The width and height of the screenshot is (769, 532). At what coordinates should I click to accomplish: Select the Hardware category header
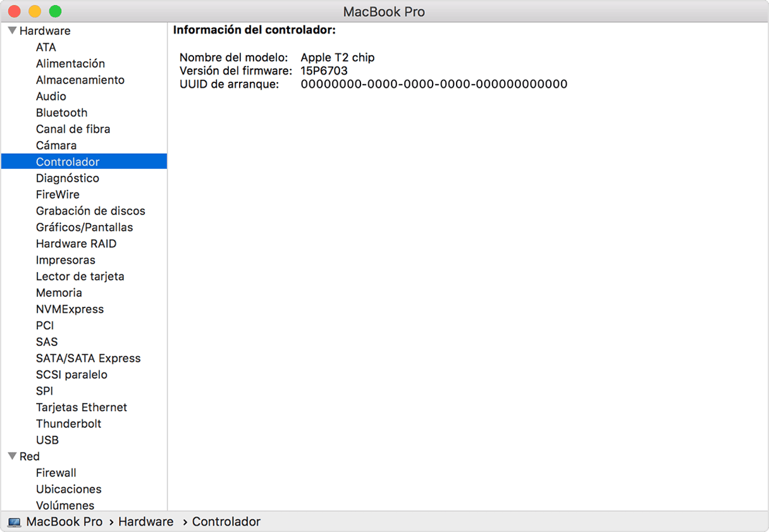(x=45, y=31)
